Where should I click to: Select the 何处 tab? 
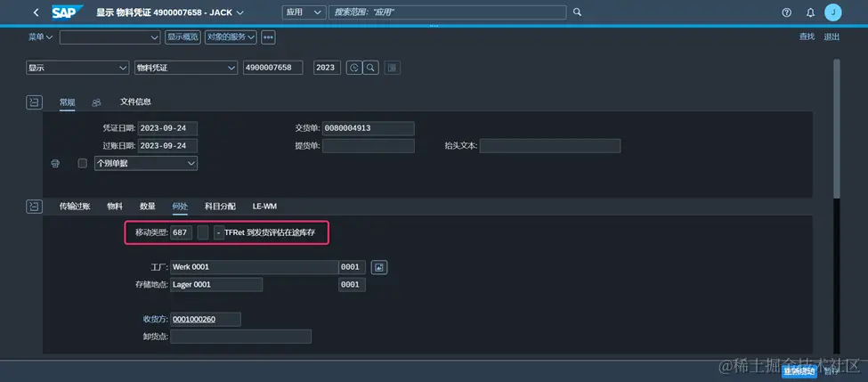(x=180, y=207)
